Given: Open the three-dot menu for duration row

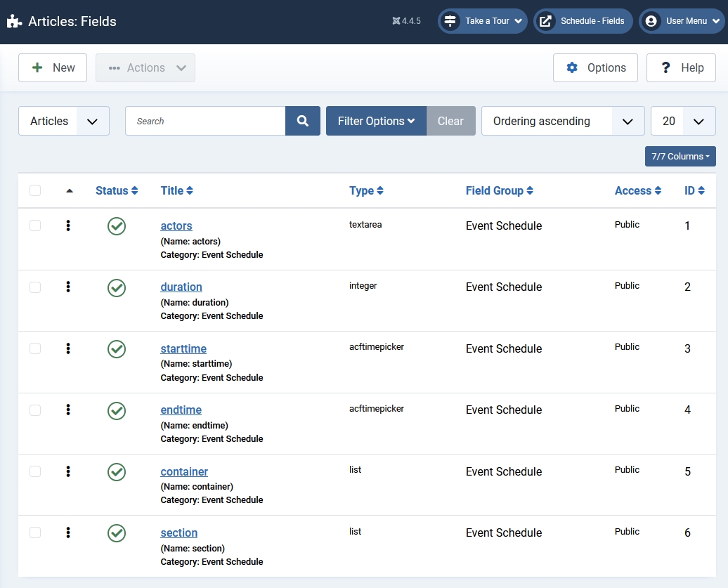Looking at the screenshot, I should pos(68,287).
